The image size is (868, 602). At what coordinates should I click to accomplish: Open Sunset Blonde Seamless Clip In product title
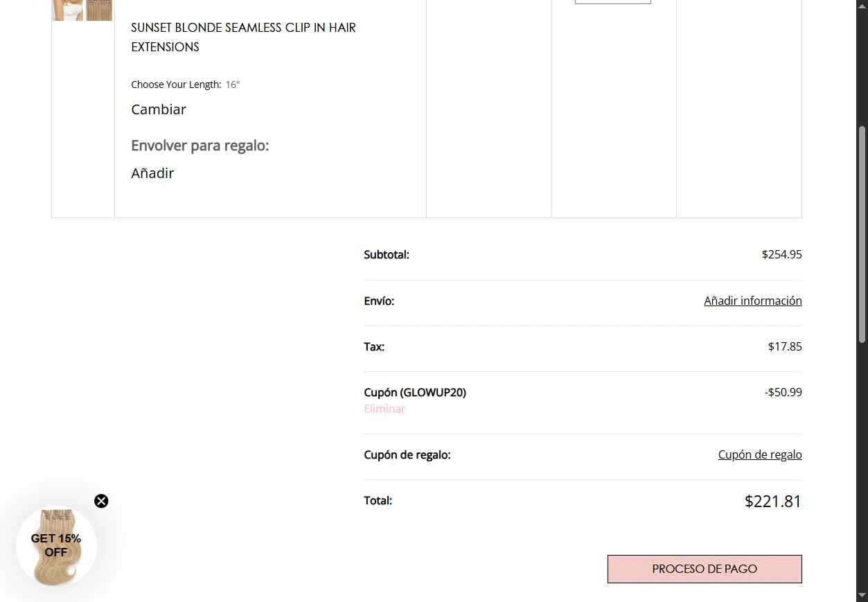(243, 37)
